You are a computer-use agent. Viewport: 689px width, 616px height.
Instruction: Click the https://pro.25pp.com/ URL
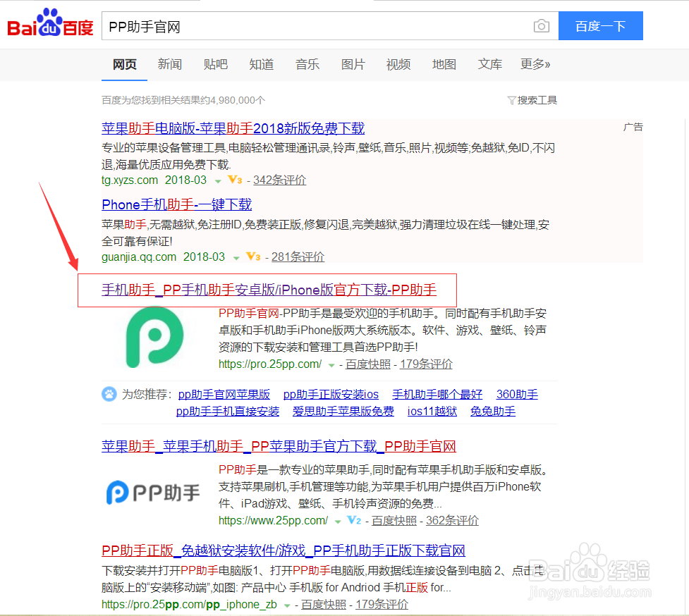270,364
